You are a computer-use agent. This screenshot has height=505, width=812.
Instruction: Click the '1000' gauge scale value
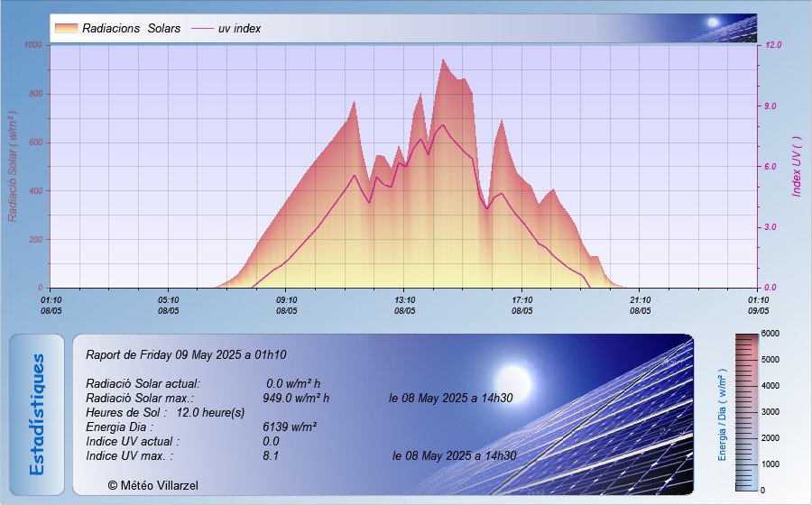point(770,464)
